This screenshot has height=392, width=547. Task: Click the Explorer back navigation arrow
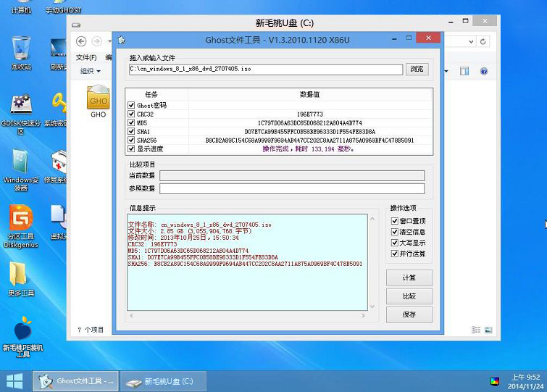coord(81,41)
